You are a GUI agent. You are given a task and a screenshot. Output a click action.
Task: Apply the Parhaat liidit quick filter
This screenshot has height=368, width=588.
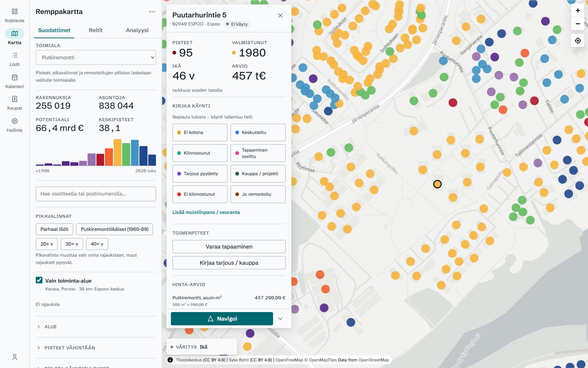click(54, 229)
